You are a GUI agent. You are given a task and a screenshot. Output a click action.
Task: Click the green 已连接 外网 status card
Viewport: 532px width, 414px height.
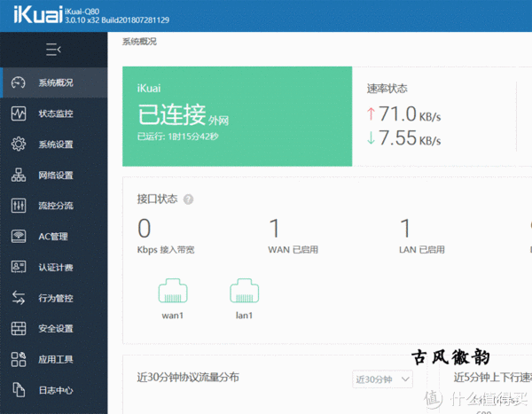(x=237, y=116)
